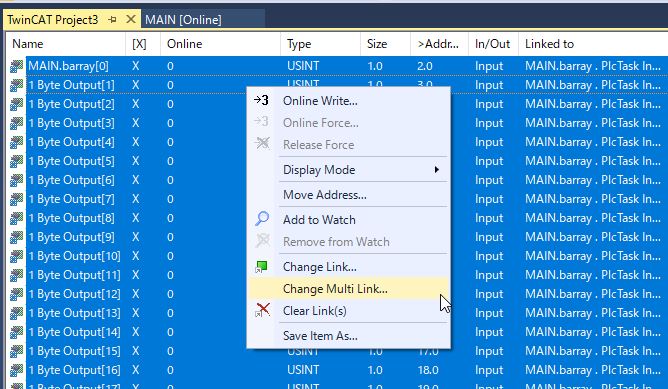Click the variable icon beside 1 Byte Output[1]
Viewport: 668px width, 389px height.
click(x=16, y=85)
